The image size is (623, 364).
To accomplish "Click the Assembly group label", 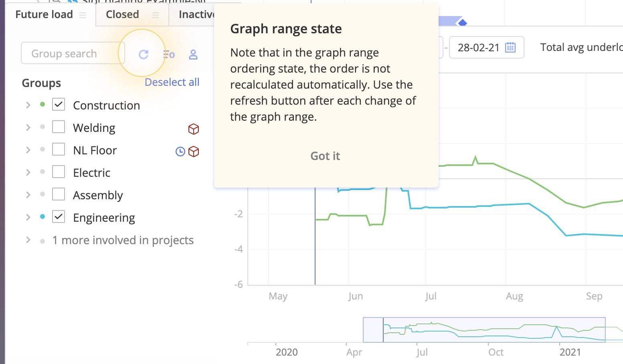I will tap(98, 195).
